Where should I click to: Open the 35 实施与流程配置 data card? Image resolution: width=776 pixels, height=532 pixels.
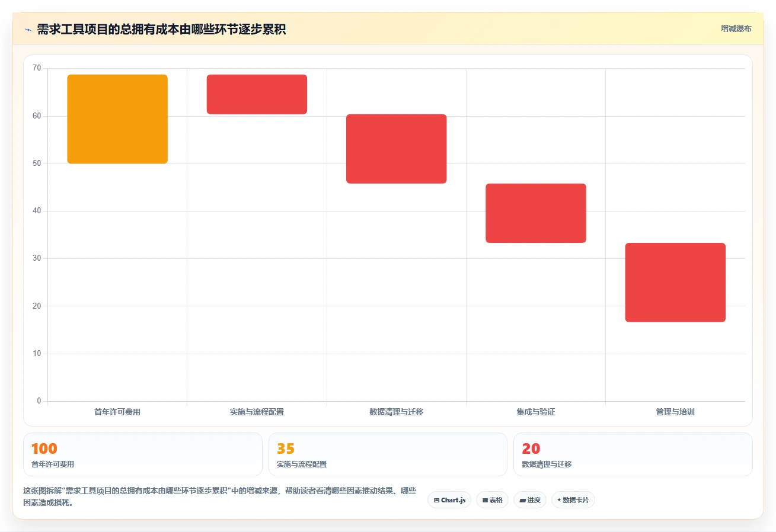[388, 454]
